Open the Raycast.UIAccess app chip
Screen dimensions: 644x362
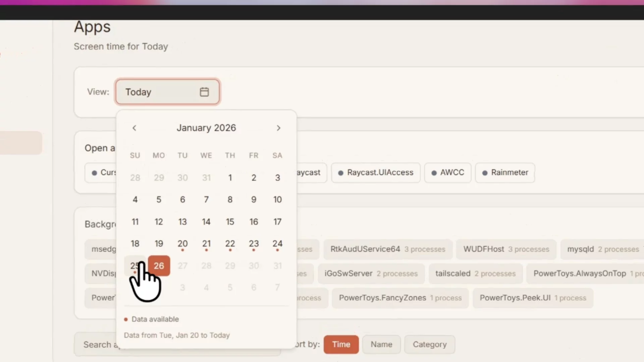[376, 173]
